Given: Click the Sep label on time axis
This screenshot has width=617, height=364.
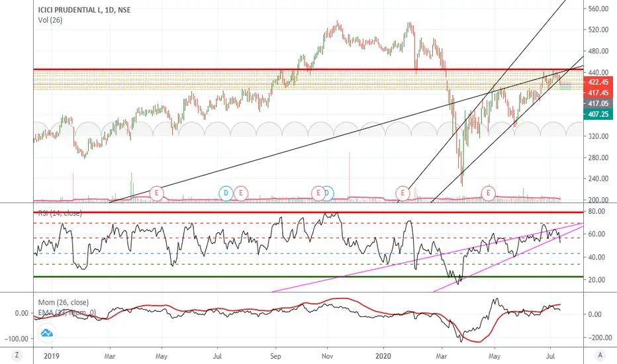Looking at the screenshot, I should tap(275, 356).
